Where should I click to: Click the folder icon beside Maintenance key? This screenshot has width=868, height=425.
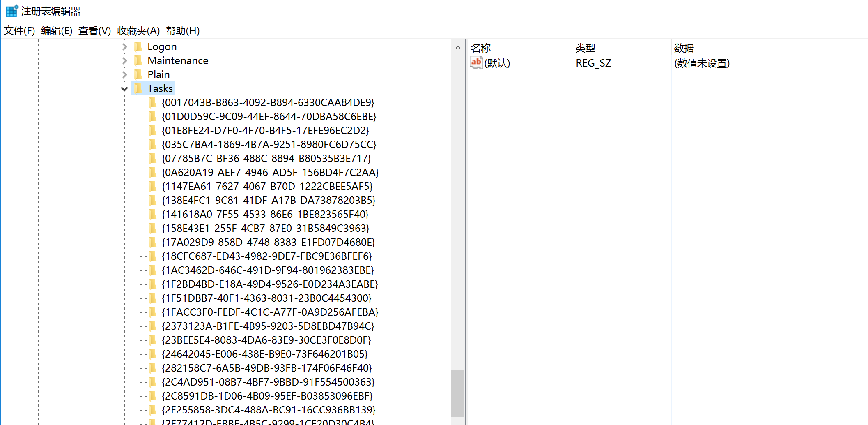[x=139, y=61]
